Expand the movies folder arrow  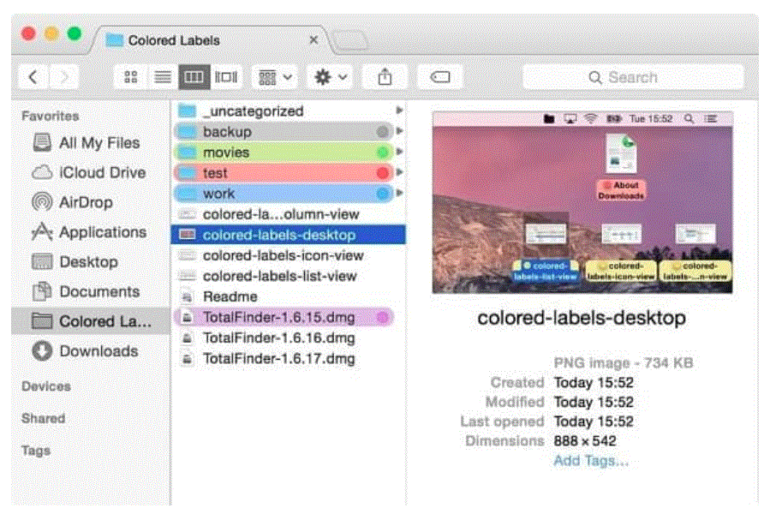[399, 152]
